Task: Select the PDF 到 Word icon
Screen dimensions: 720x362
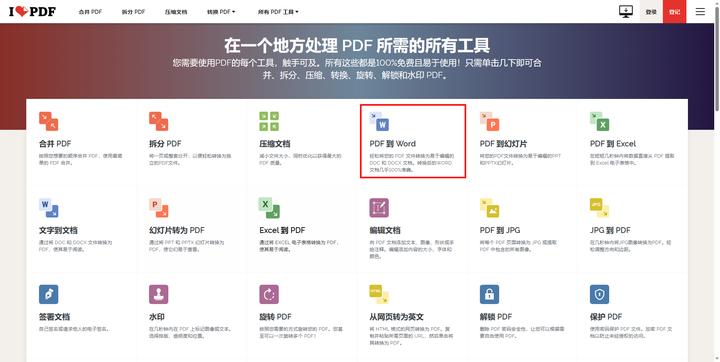Action: (379, 121)
